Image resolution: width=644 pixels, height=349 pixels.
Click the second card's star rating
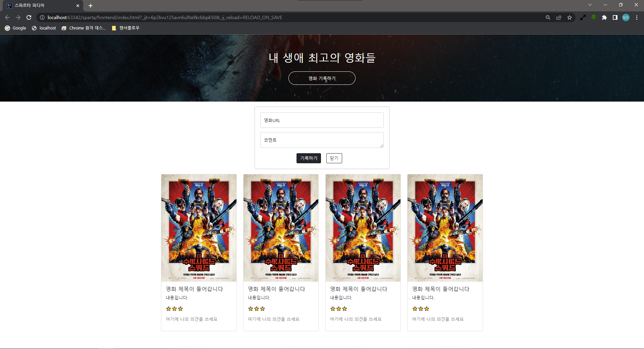257,309
